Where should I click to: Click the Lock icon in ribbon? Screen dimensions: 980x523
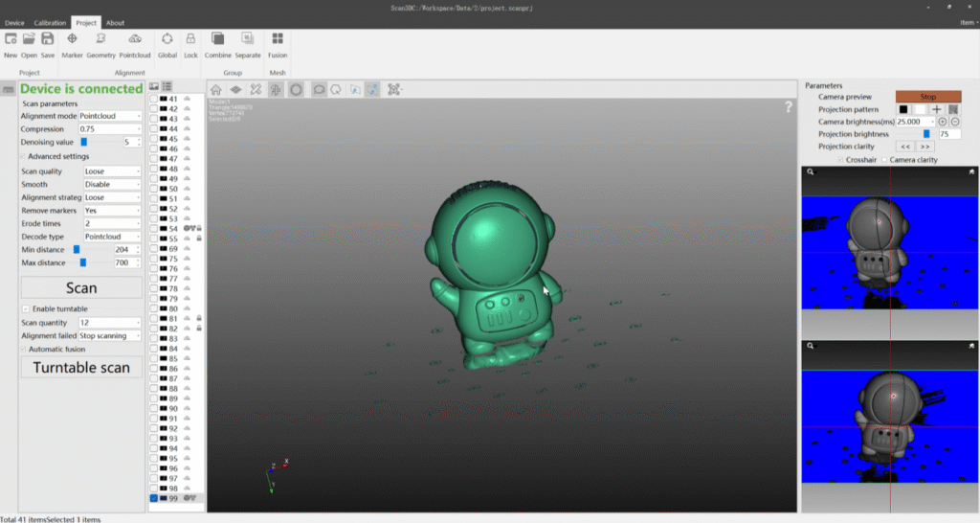pos(190,39)
